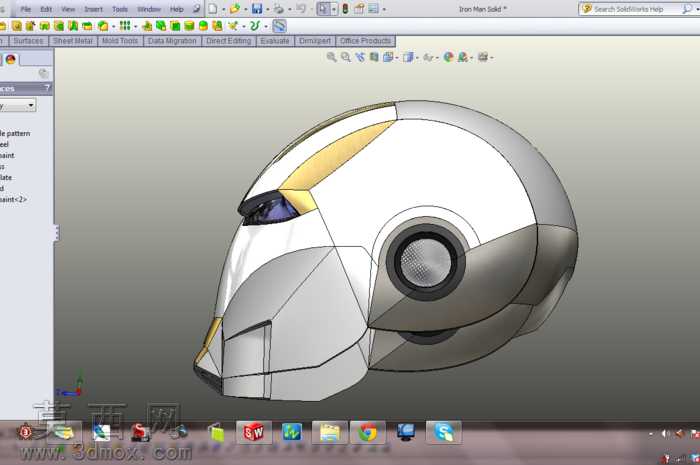This screenshot has width=700, height=465.
Task: Switch to the Mold Tools tab
Action: (x=120, y=41)
